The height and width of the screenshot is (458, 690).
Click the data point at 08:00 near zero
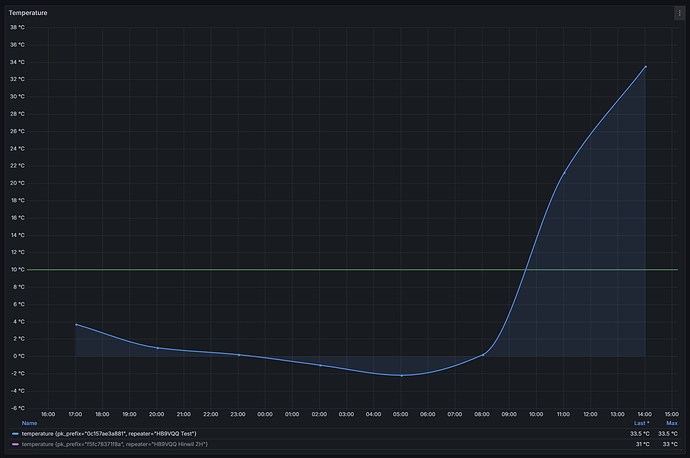tap(483, 354)
